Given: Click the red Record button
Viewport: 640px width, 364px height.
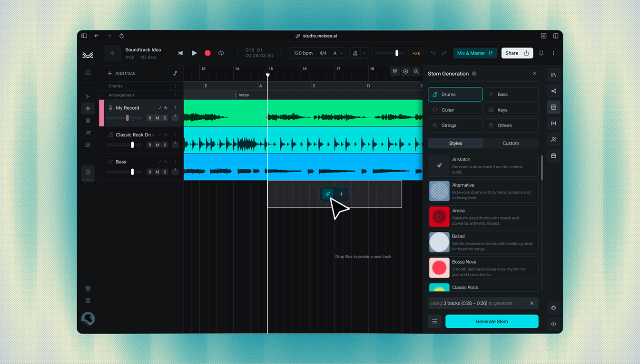Looking at the screenshot, I should (x=207, y=53).
